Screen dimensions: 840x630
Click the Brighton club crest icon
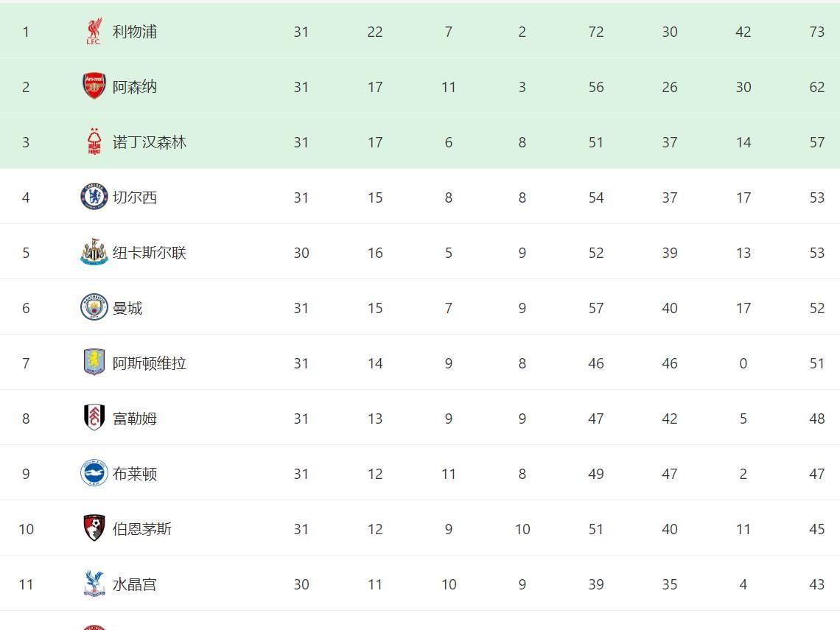coord(94,472)
